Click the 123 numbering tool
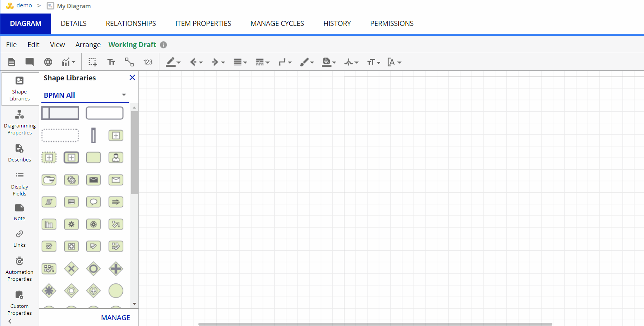 coord(148,62)
